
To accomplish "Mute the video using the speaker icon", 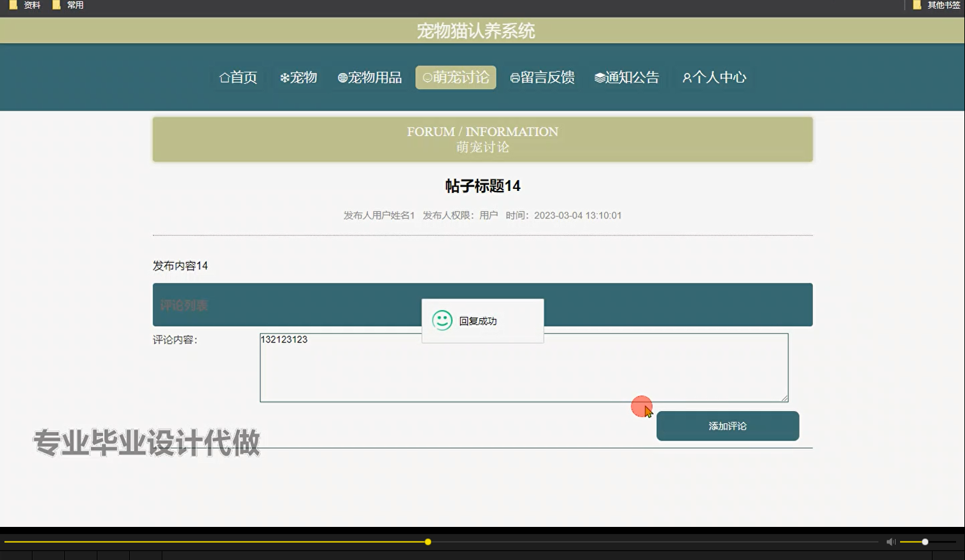I will 891,542.
